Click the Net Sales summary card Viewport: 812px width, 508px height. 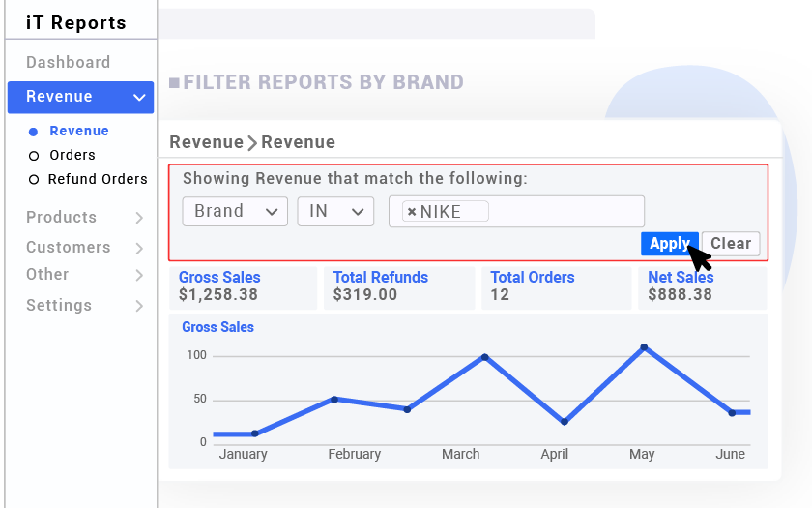click(702, 286)
